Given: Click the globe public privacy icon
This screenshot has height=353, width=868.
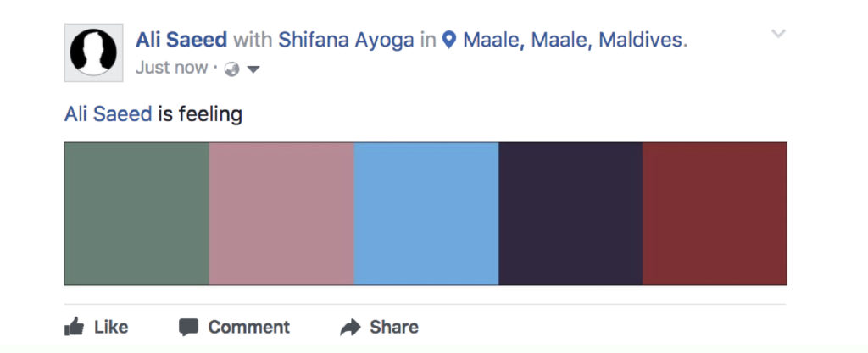Looking at the screenshot, I should pos(232,69).
